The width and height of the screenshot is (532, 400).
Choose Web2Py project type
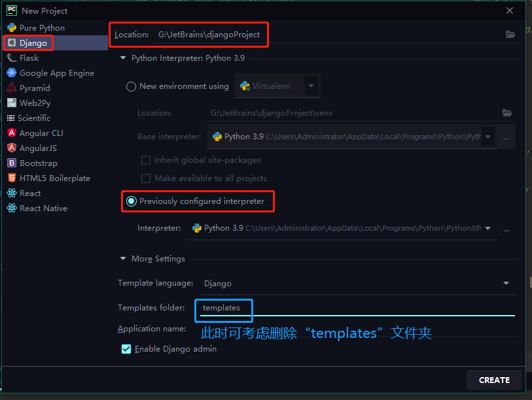pos(56,103)
